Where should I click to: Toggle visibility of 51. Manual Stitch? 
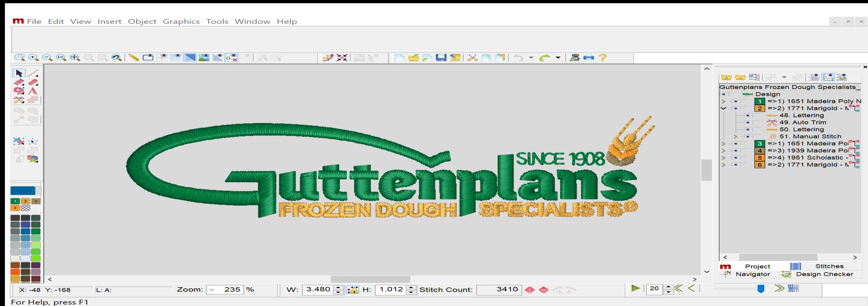point(748,137)
